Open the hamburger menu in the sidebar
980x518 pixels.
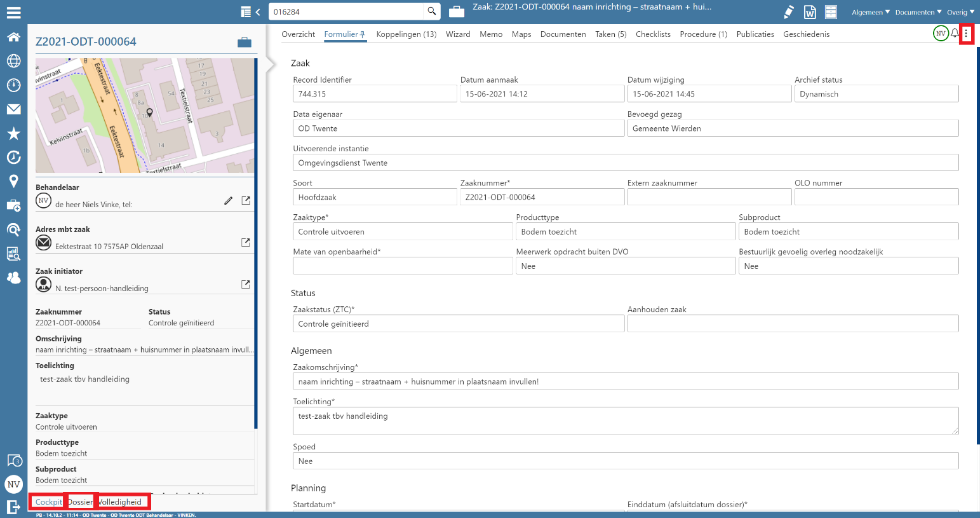(13, 12)
